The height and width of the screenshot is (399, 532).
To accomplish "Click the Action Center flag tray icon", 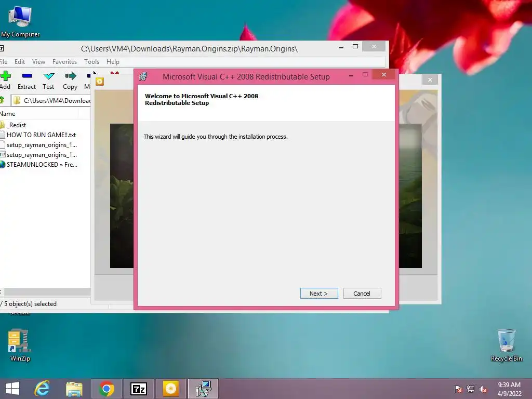I will point(458,389).
